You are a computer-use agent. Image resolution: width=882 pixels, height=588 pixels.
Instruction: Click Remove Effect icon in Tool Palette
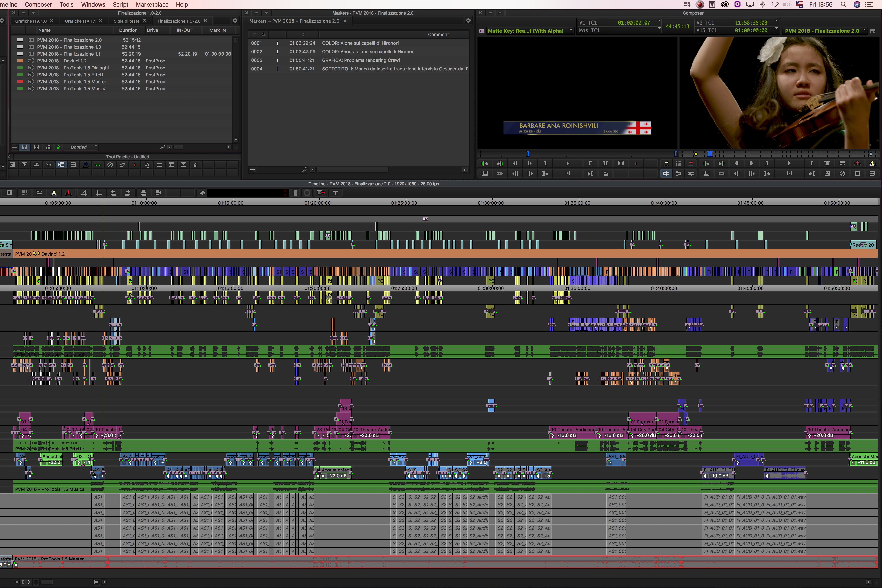[110, 165]
